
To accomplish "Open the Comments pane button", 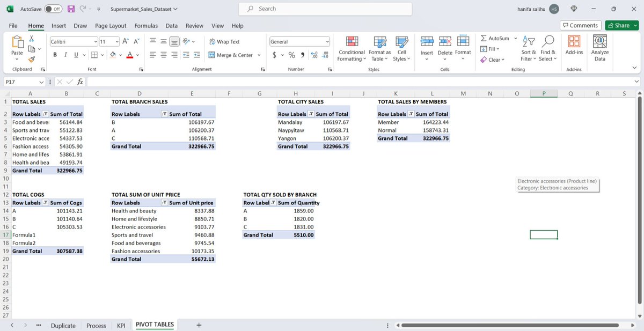I will 580,25.
